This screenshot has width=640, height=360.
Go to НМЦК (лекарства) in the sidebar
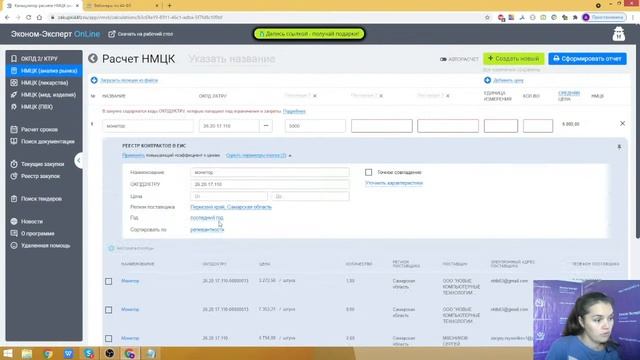click(x=44, y=82)
